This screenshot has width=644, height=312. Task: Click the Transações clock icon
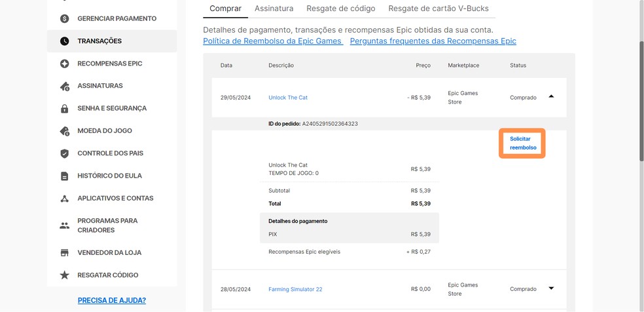pyautogui.click(x=64, y=41)
